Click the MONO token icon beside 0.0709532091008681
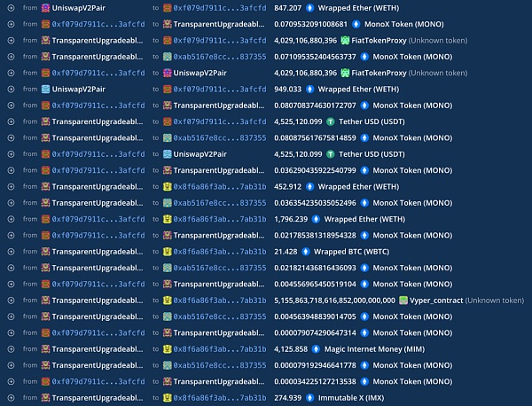Viewport: 532px width, 406px height. [x=356, y=24]
